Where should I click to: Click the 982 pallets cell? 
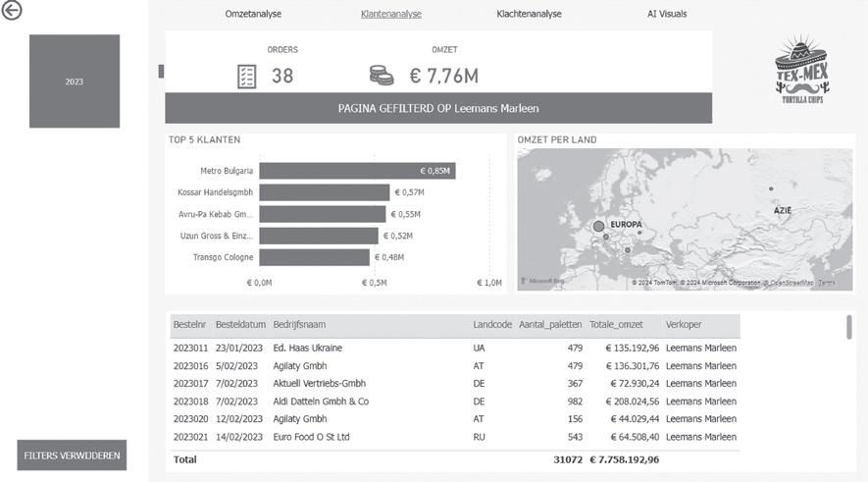[x=575, y=402]
